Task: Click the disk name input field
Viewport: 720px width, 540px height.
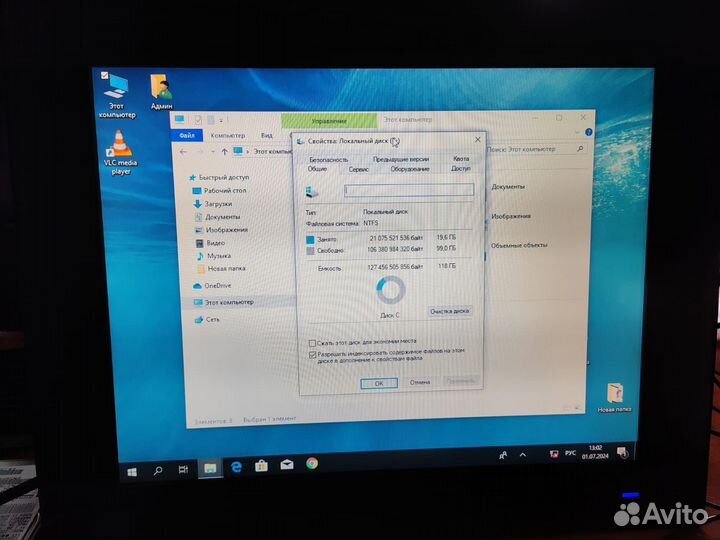Action: [408, 189]
